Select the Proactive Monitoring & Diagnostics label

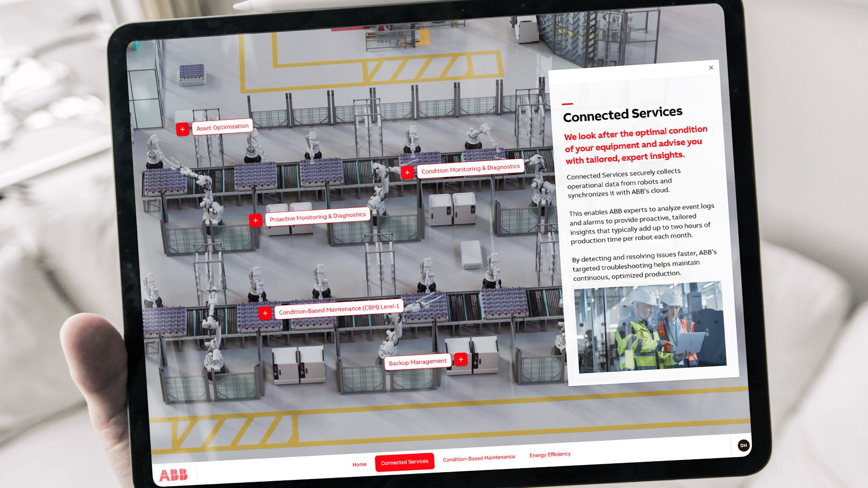[317, 217]
